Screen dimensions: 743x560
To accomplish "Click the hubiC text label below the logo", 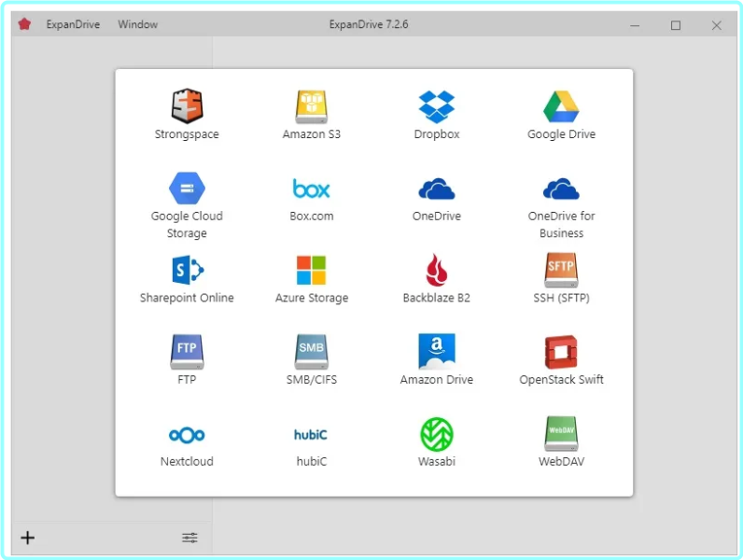I will click(x=312, y=461).
